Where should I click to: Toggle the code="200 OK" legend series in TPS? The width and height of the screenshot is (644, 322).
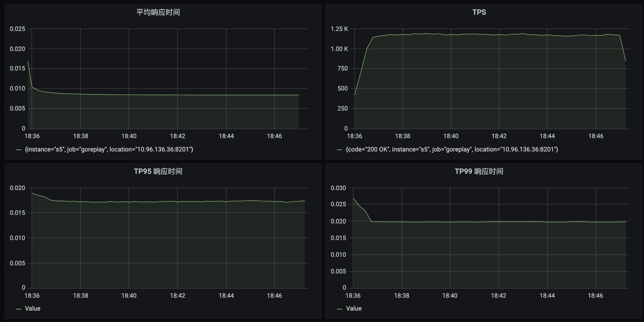click(452, 149)
